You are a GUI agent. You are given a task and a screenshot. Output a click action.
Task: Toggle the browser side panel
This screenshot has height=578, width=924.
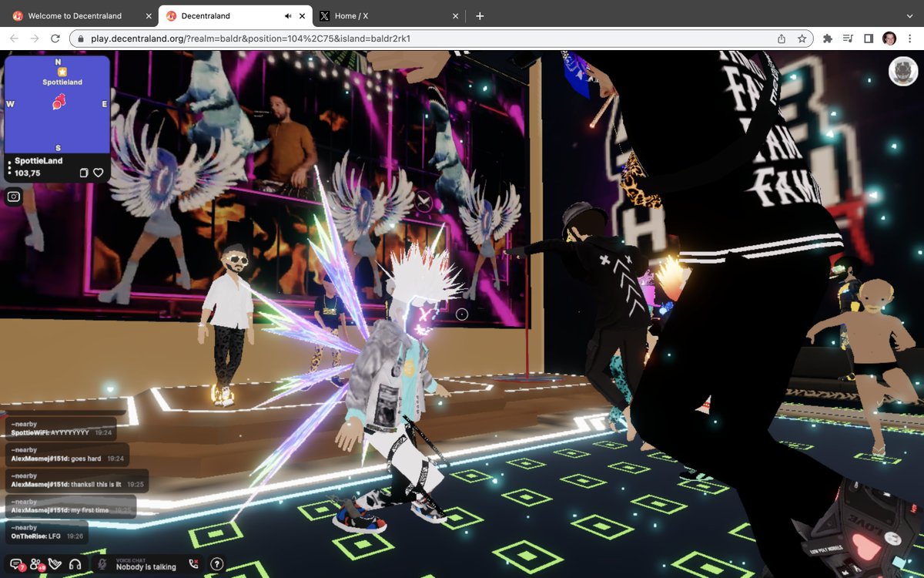coord(869,39)
